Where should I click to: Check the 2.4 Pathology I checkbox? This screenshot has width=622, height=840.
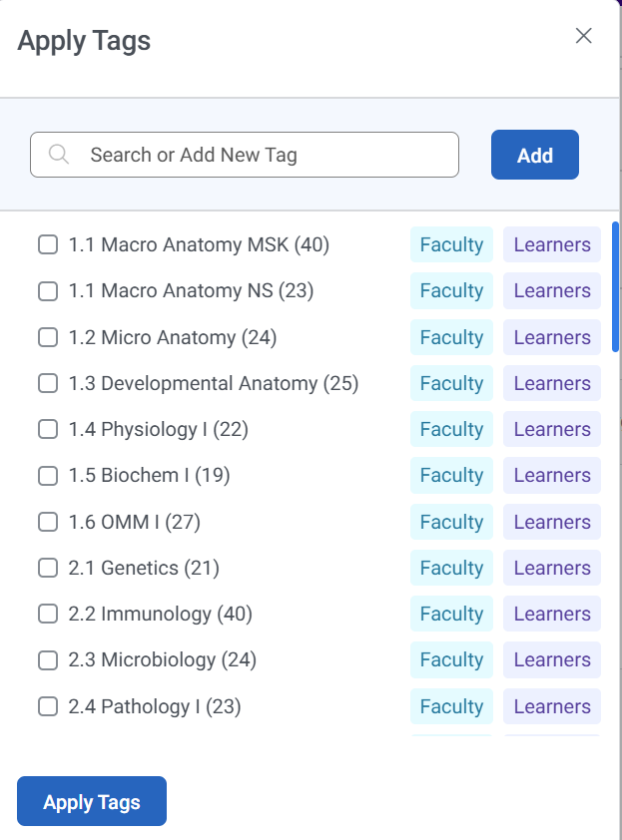[48, 707]
